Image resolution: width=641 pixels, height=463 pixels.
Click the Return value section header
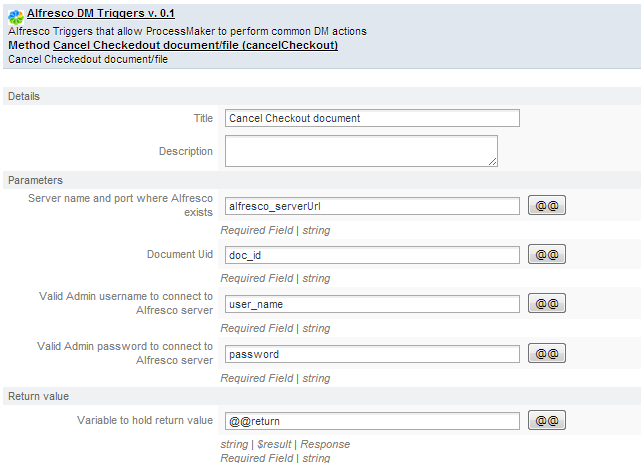coord(38,396)
